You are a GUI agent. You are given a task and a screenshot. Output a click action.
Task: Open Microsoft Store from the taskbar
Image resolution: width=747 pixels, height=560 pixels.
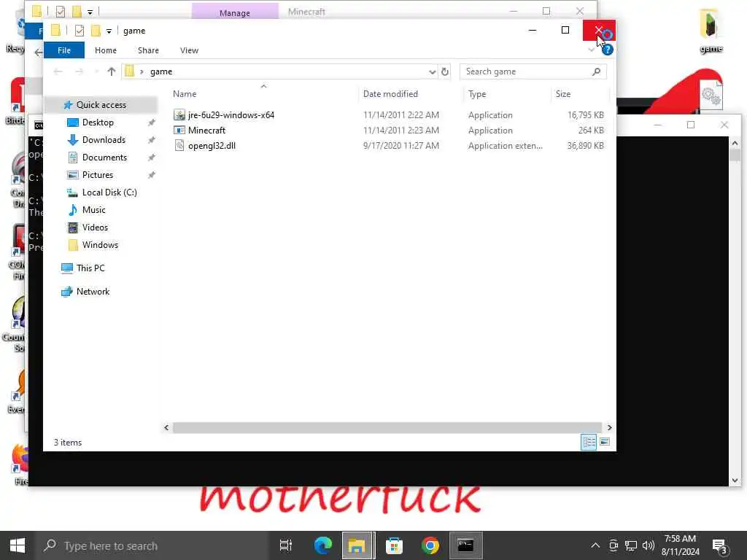[394, 545]
